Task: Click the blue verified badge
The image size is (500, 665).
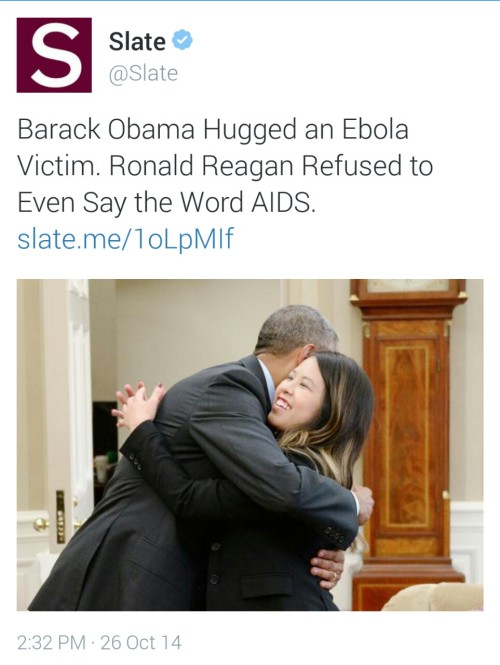Action: 182,40
